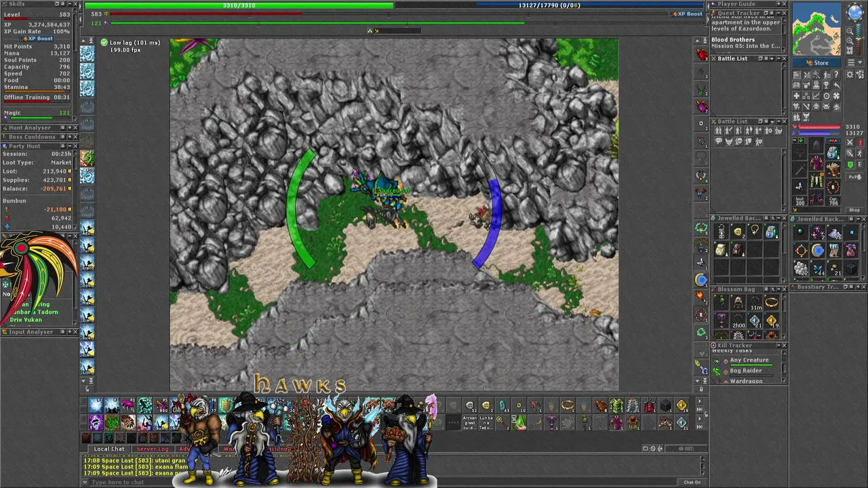
Task: Click the running figure icon in combat controls
Action: [x=860, y=153]
